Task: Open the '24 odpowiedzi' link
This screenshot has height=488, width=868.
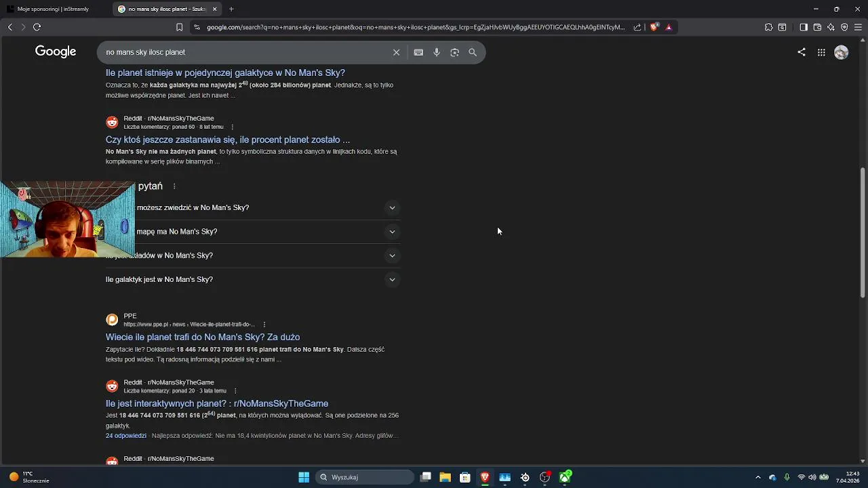Action: (126, 436)
